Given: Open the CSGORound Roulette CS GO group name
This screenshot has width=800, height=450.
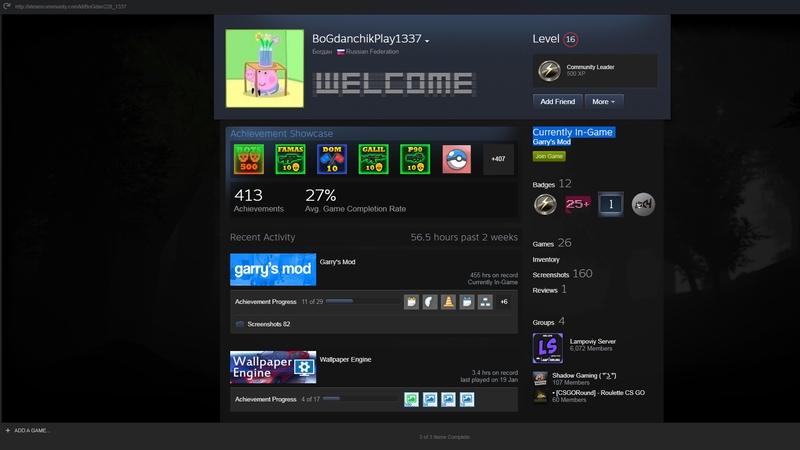Looking at the screenshot, I should coord(598,393).
